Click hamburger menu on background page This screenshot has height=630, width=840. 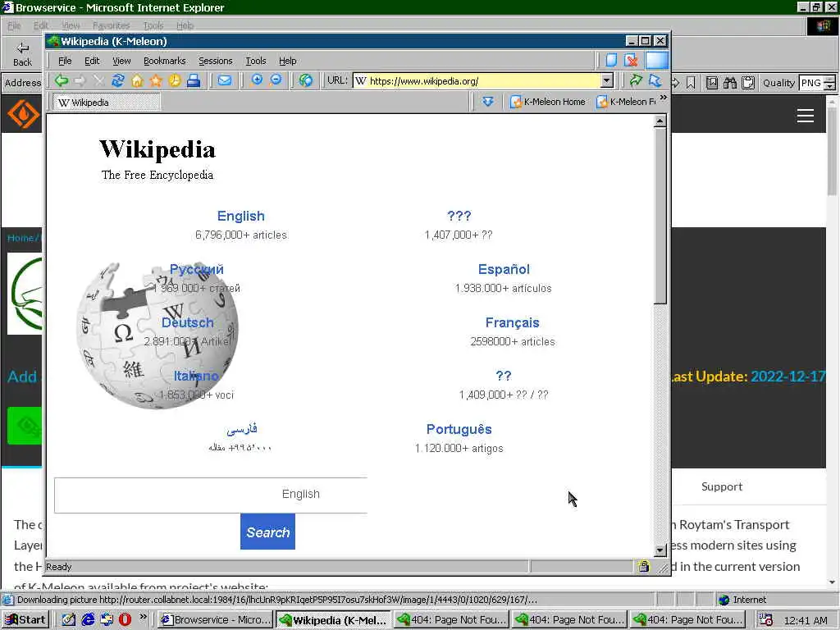pos(806,116)
